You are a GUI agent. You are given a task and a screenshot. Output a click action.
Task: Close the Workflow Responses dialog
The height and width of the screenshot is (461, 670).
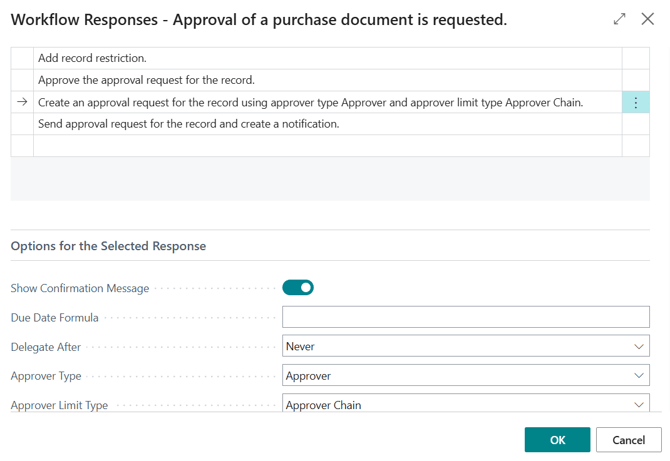[x=647, y=19]
